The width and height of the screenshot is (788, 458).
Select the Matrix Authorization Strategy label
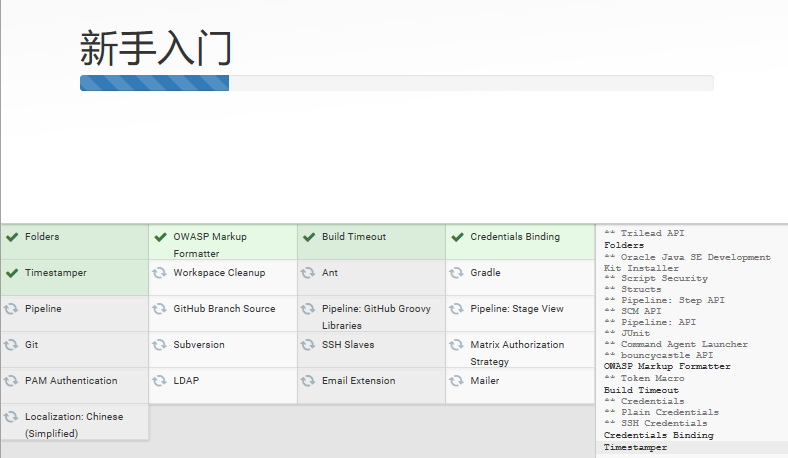tap(517, 353)
